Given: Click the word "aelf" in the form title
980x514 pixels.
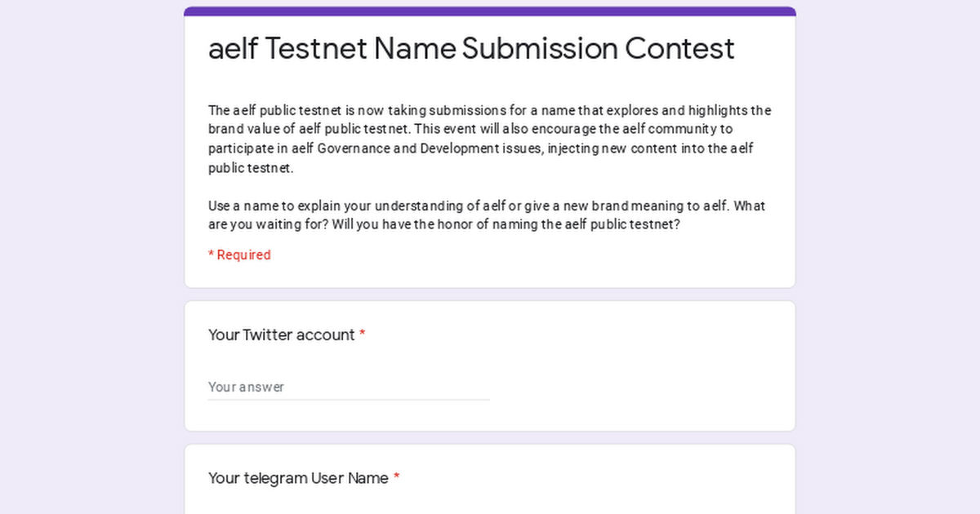Looking at the screenshot, I should coord(234,49).
